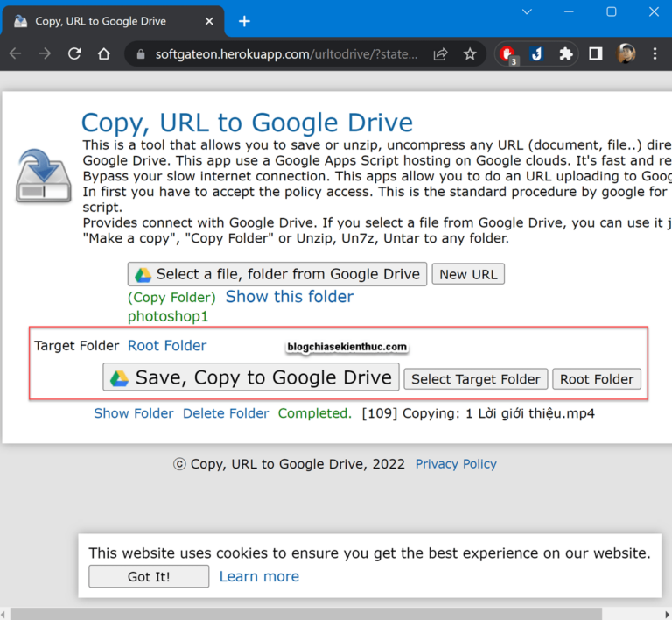This screenshot has width=672, height=620.
Task: Open the tab search dropdown arrow
Action: [x=527, y=11]
